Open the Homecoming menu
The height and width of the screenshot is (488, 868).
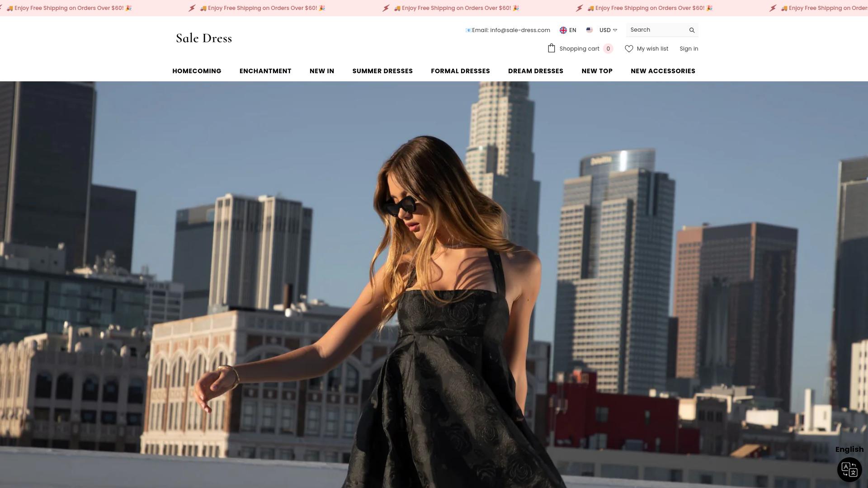pyautogui.click(x=197, y=71)
